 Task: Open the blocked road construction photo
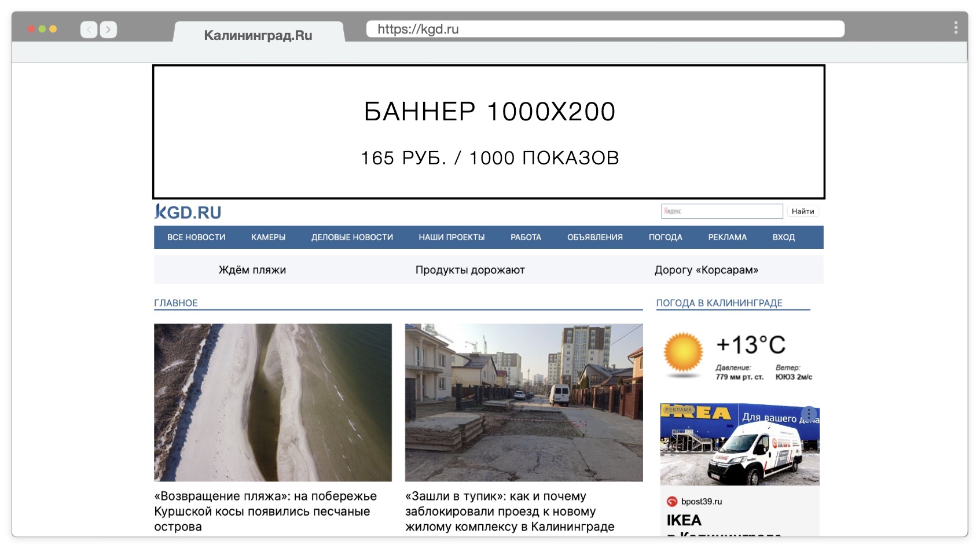tap(524, 402)
